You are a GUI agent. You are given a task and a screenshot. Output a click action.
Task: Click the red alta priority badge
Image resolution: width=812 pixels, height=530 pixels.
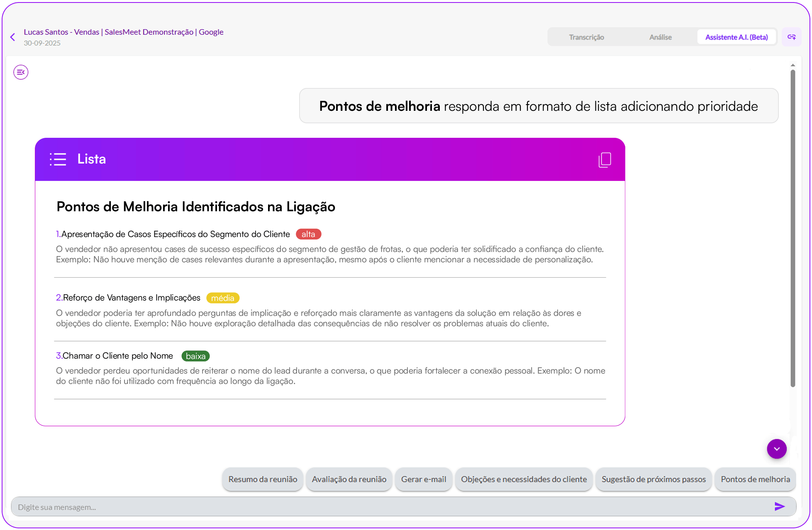click(x=308, y=234)
